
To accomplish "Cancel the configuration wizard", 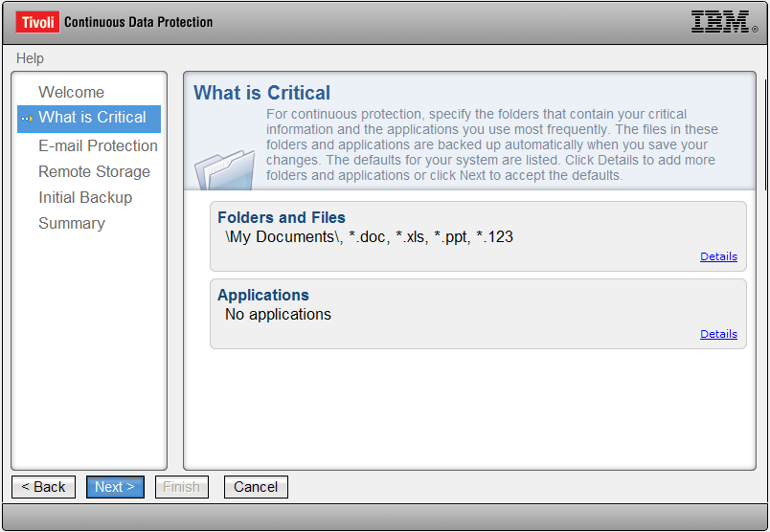I will tap(256, 487).
